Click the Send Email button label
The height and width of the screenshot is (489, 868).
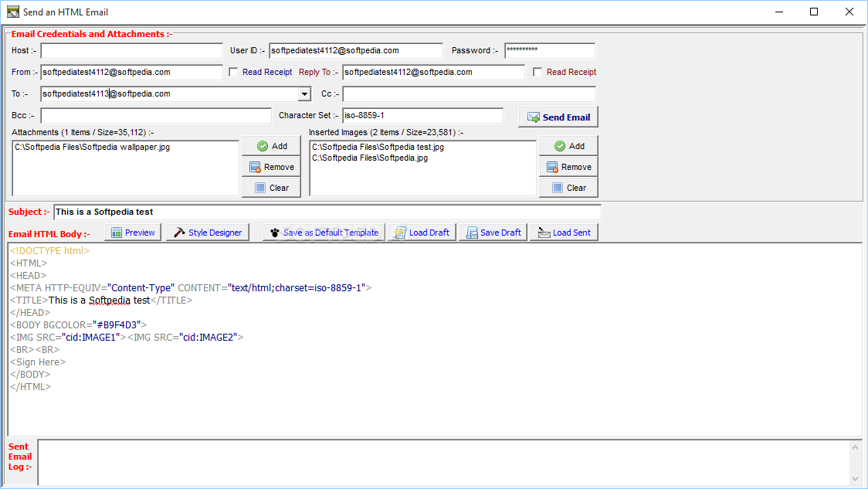(566, 117)
